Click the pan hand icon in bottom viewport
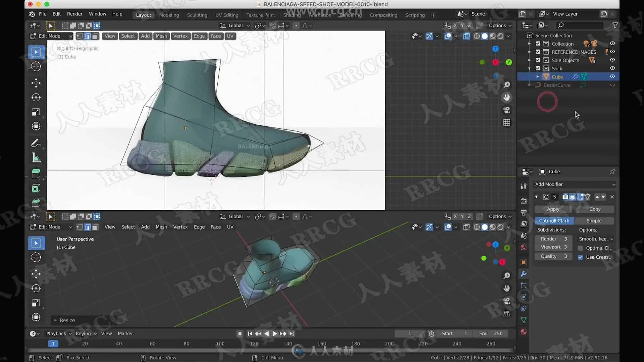The height and width of the screenshot is (362, 644). [506, 288]
